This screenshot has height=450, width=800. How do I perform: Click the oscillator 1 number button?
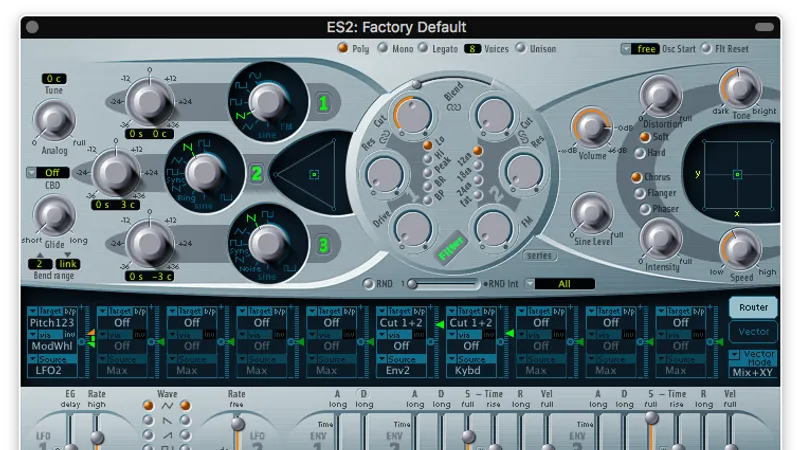(x=323, y=103)
